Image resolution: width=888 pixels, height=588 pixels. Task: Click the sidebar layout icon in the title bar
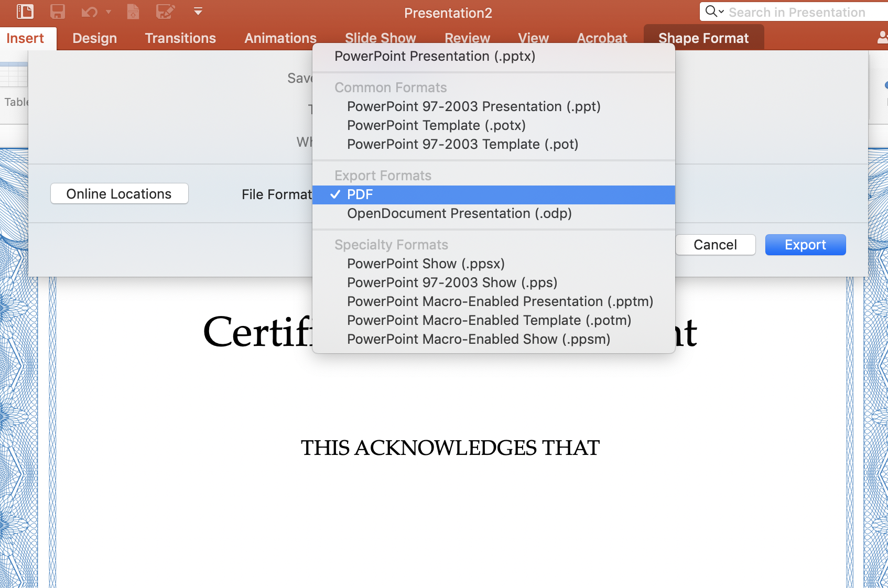point(25,12)
